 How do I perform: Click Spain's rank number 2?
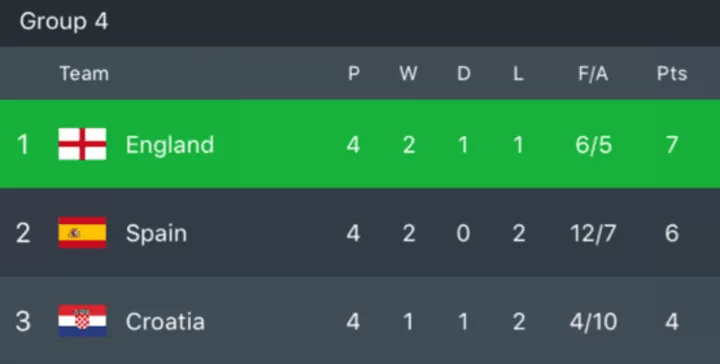[x=23, y=233]
